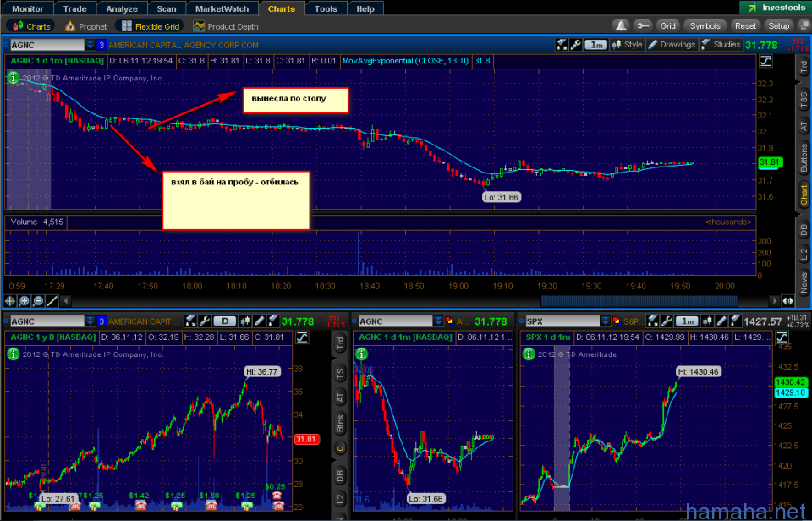Open the D timeframe selector in daily chart
812x521 pixels.
(x=225, y=321)
